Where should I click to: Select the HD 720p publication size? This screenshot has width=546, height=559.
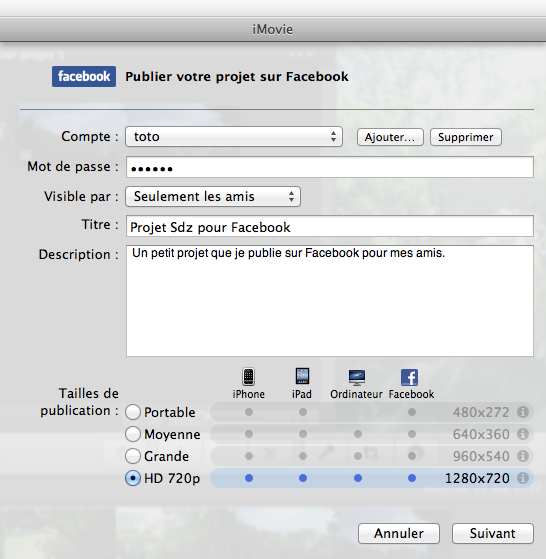pos(133,478)
